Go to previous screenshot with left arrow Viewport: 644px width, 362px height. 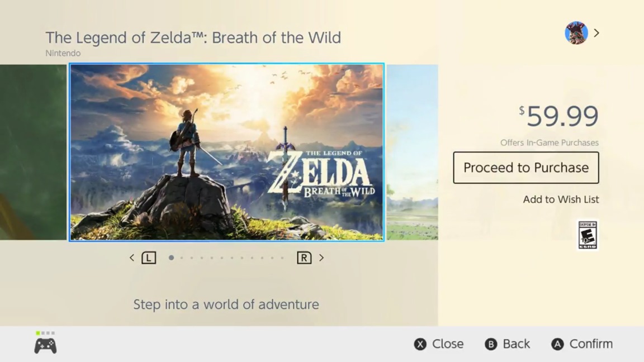(132, 258)
